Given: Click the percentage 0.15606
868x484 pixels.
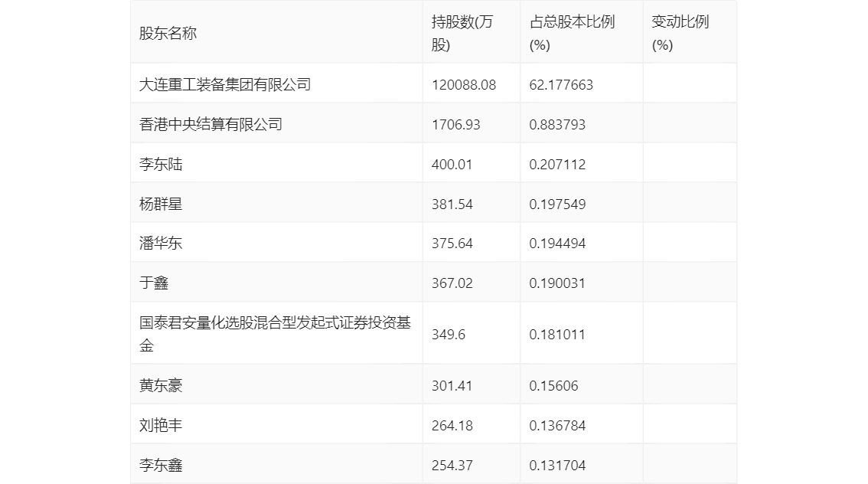Looking at the screenshot, I should [x=553, y=386].
